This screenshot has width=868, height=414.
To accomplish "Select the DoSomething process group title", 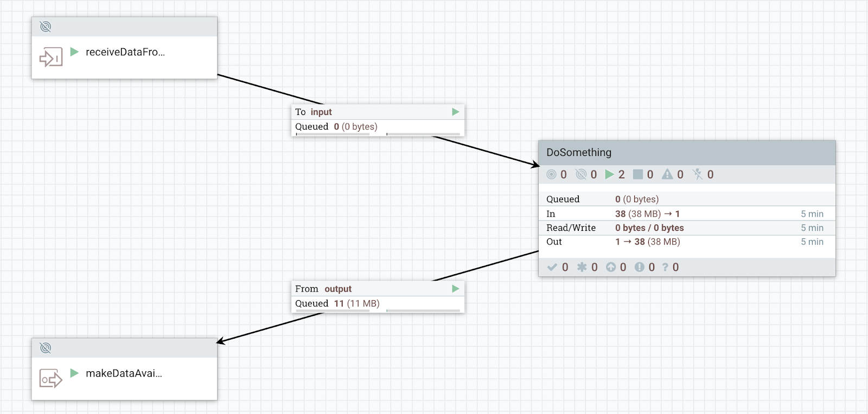I will coord(579,152).
